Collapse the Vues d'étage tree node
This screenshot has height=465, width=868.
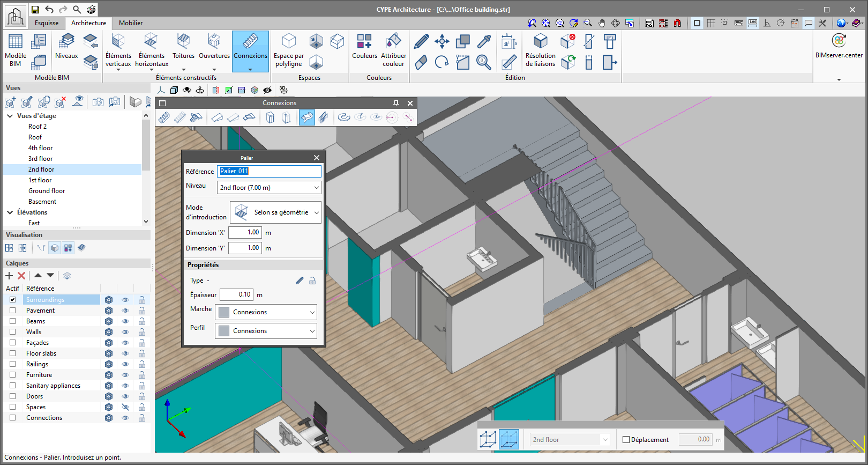point(10,116)
